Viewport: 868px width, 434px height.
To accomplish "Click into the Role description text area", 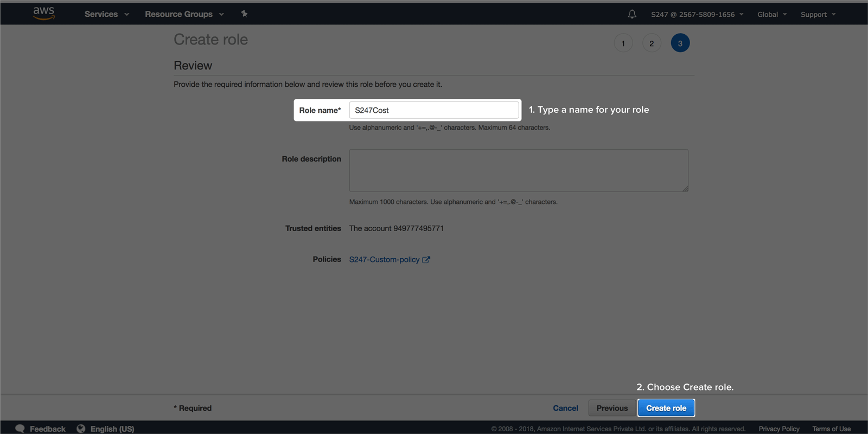I will (x=519, y=170).
